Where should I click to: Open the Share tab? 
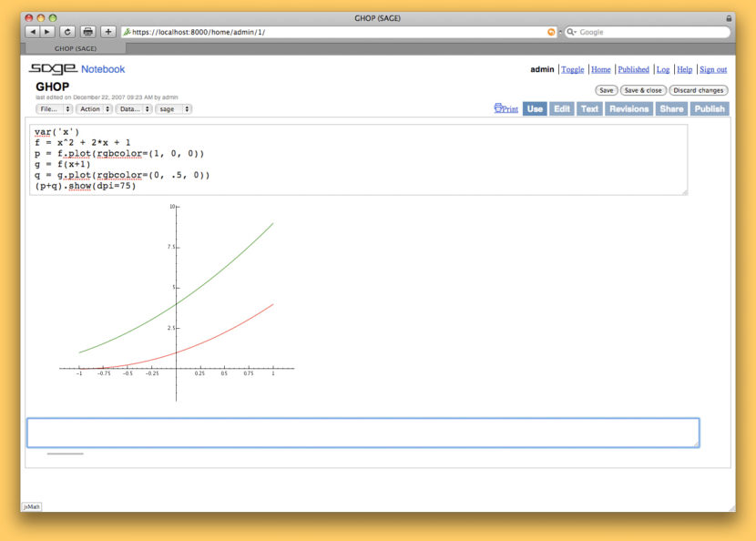671,109
